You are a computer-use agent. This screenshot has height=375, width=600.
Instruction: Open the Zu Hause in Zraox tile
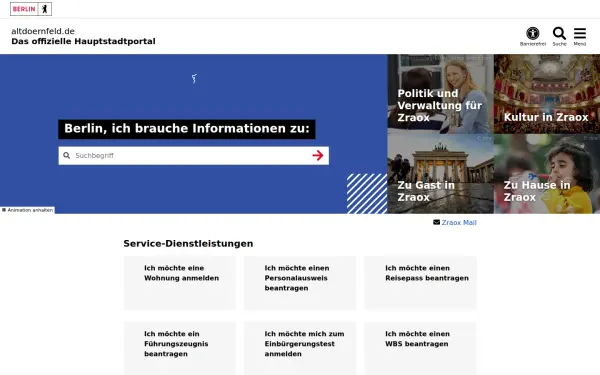547,174
